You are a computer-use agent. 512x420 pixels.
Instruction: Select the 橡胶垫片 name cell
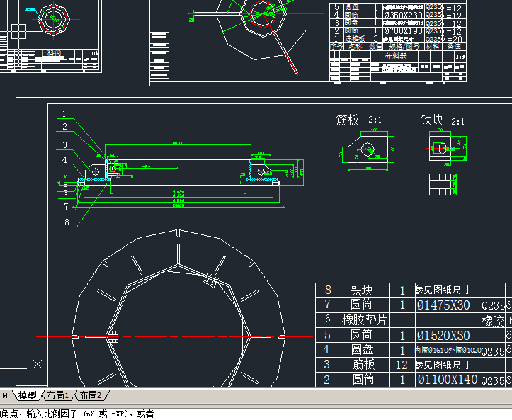click(x=365, y=319)
